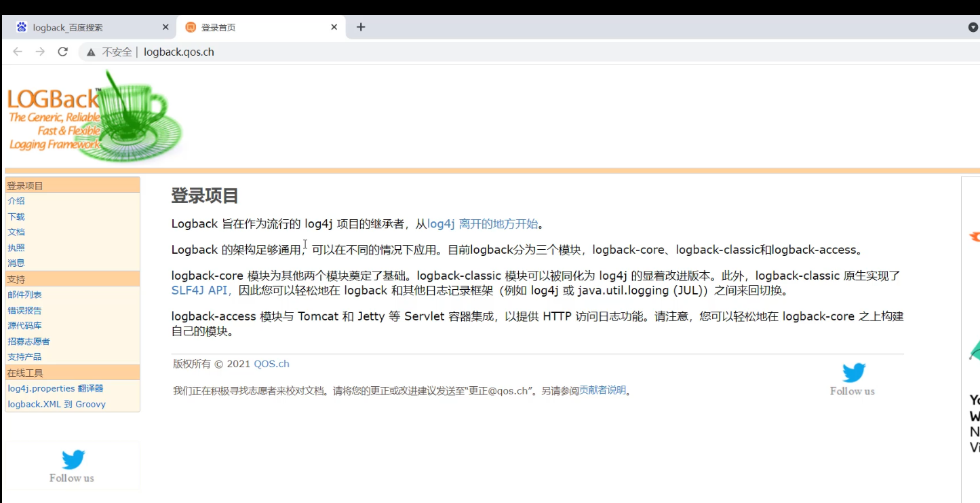Switch to the 登录首页 tab
980x503 pixels.
coord(261,27)
